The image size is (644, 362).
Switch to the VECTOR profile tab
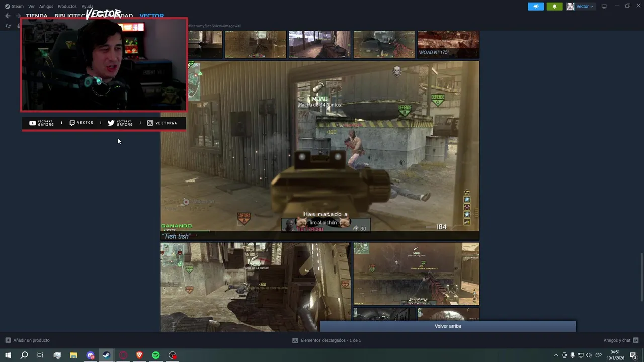151,16
